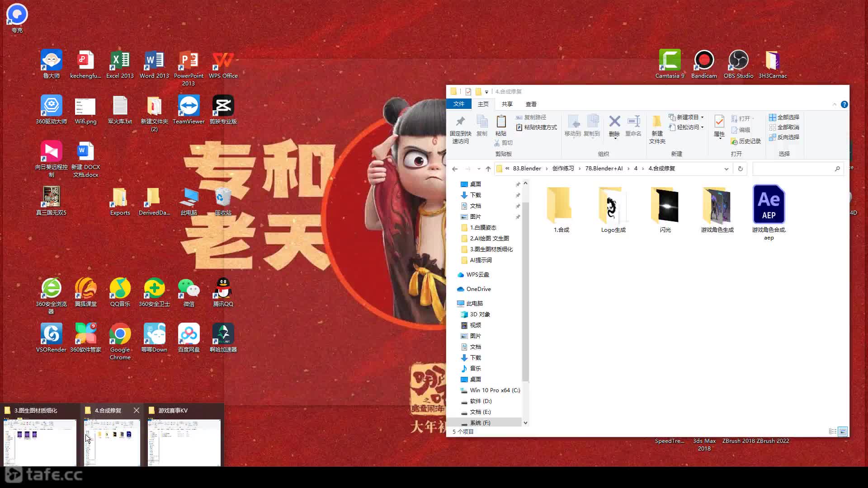Image resolution: width=868 pixels, height=488 pixels.
Task: Click the Explorer search input box
Action: point(798,169)
